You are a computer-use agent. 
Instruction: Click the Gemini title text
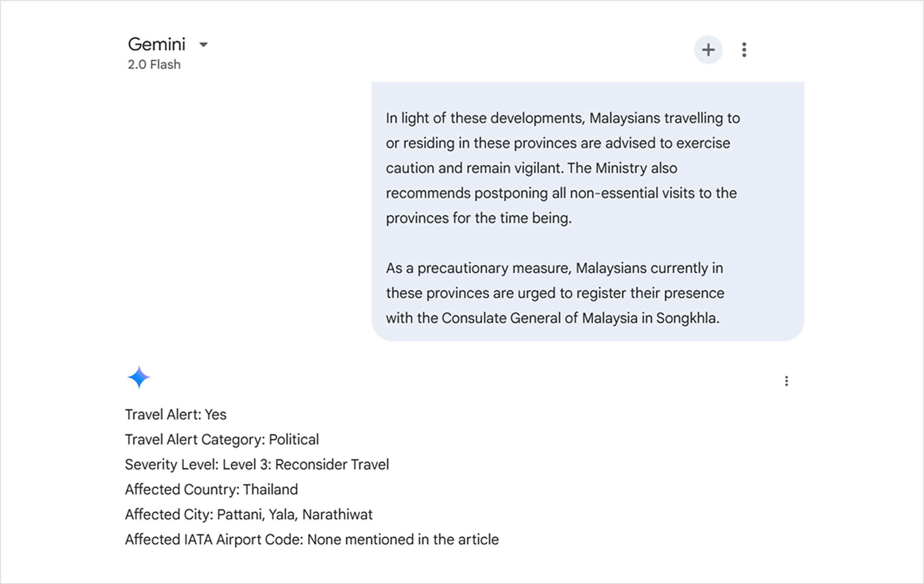tap(156, 44)
